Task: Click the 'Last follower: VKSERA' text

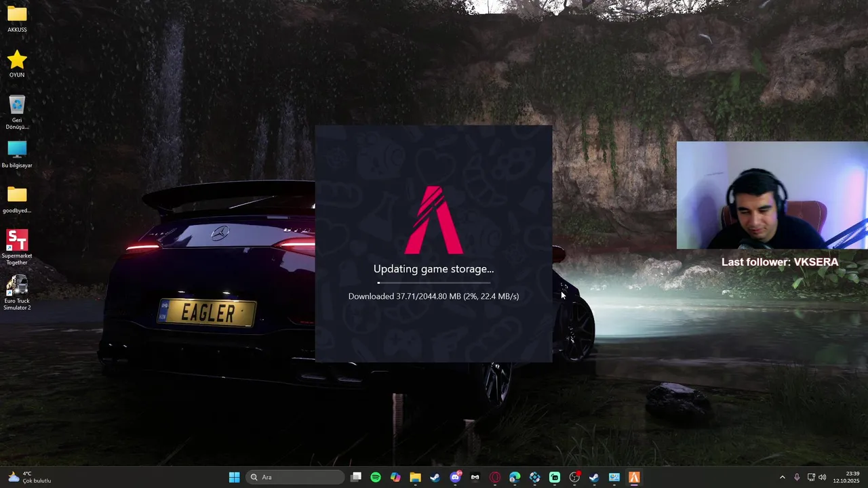Action: 780,262
